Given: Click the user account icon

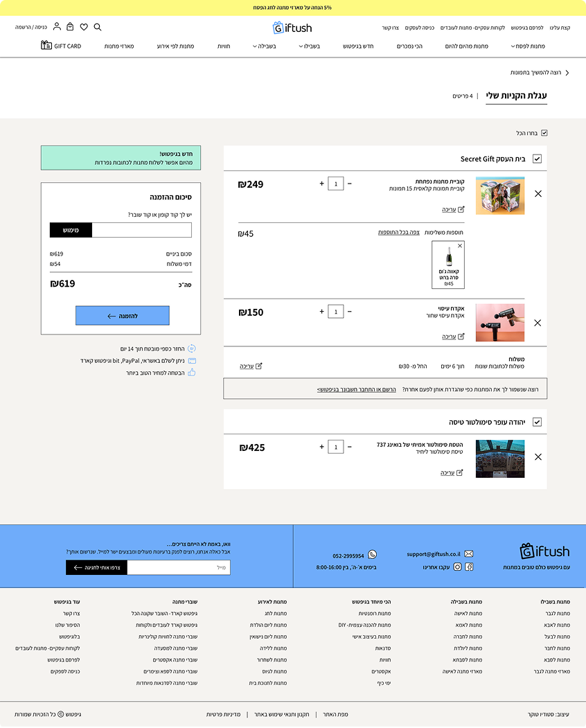Looking at the screenshot, I should coord(57,27).
